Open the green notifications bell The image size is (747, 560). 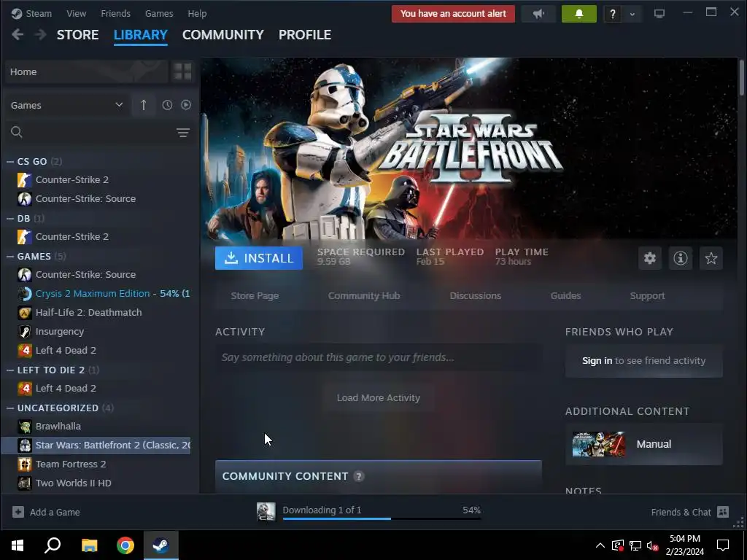[x=578, y=14]
